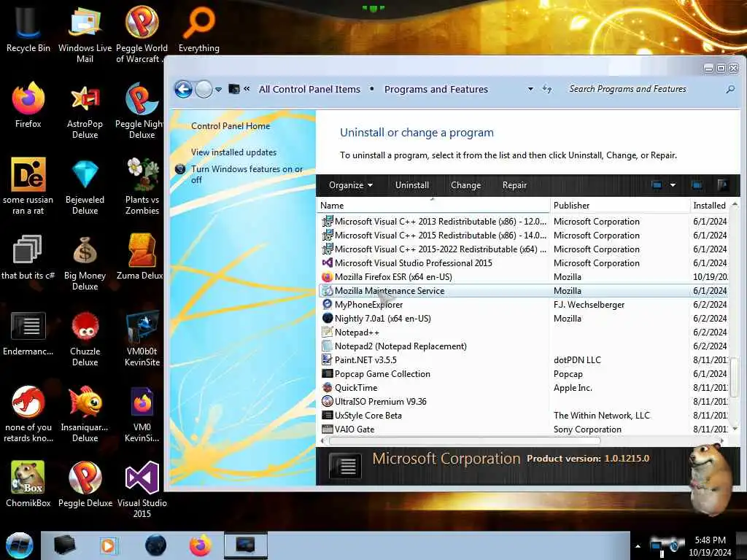Open Chuzzle Deluxe desktop icon
This screenshot has height=560, width=747.
pos(85,338)
